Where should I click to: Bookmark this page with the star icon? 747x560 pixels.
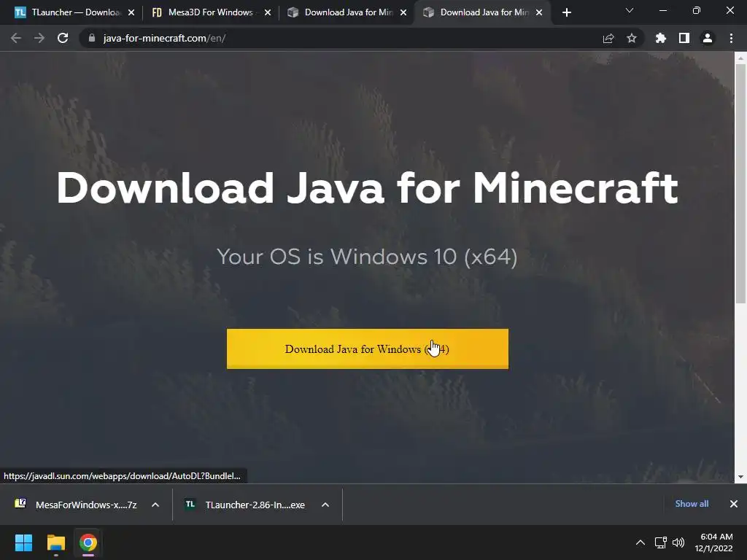632,38
